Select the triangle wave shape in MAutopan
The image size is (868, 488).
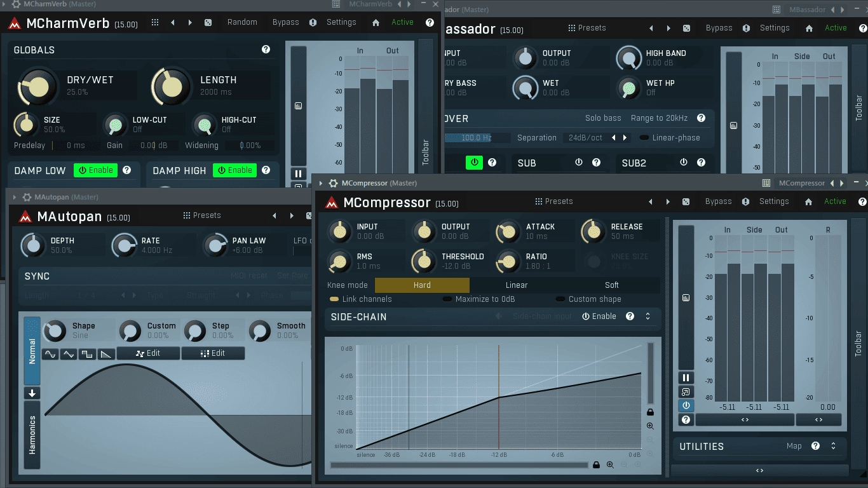pyautogui.click(x=69, y=354)
